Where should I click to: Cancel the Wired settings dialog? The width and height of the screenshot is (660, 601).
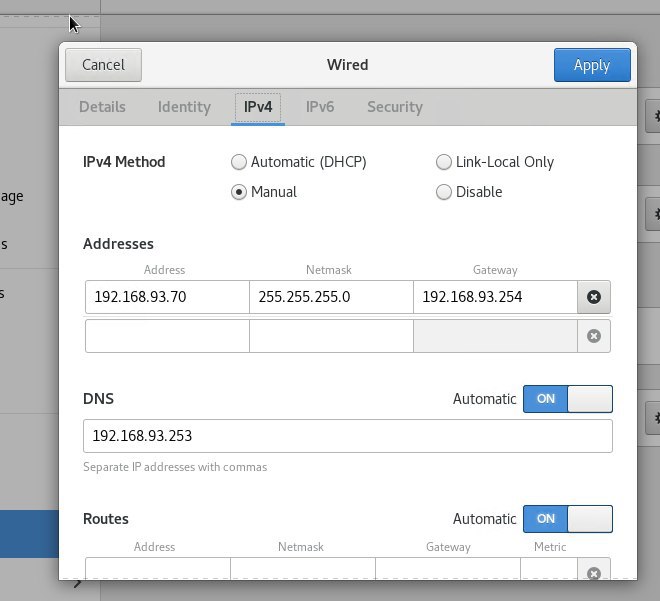104,65
